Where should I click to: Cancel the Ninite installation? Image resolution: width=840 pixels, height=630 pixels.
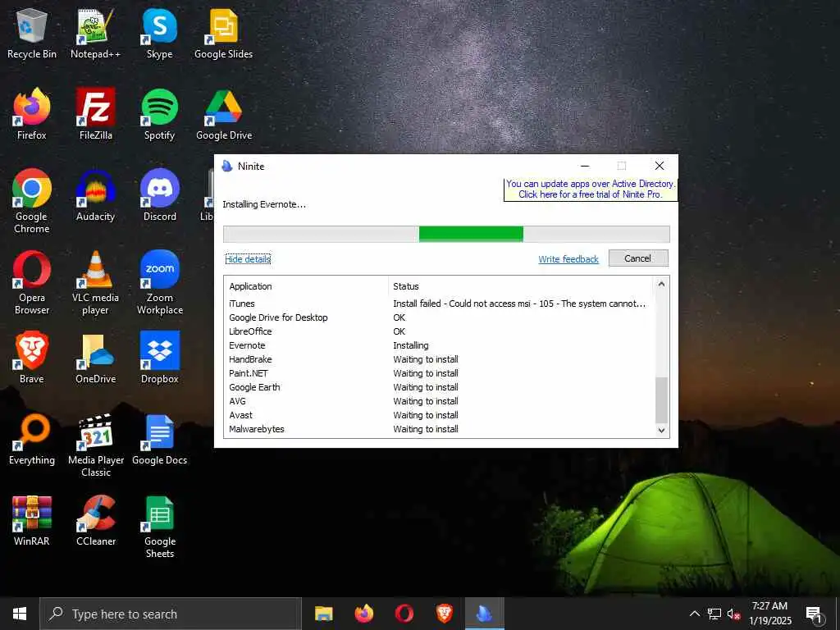click(x=638, y=258)
